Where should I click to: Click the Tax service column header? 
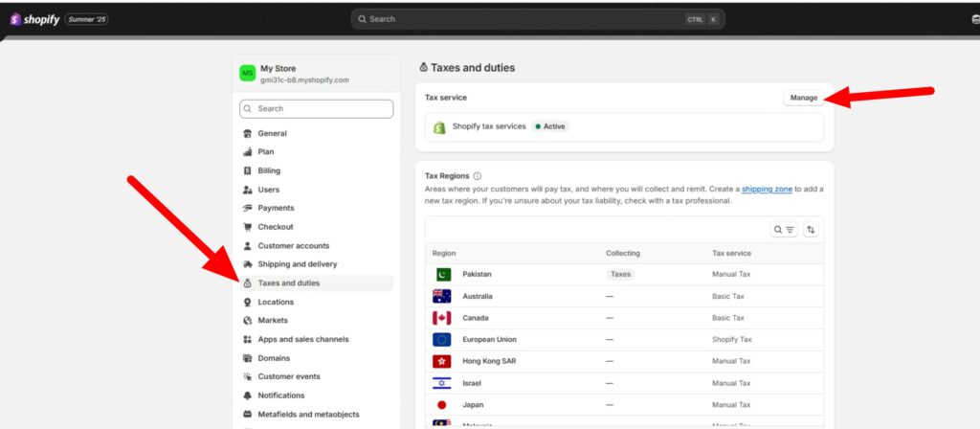point(731,253)
